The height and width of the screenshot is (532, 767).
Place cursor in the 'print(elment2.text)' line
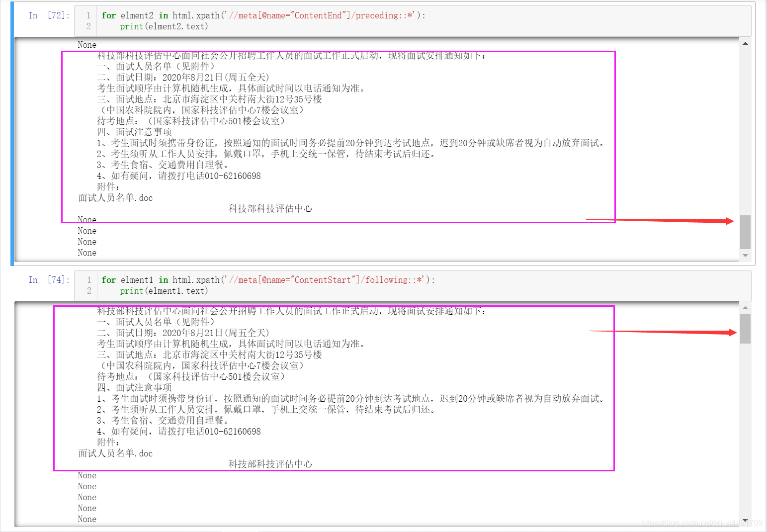[x=164, y=26]
